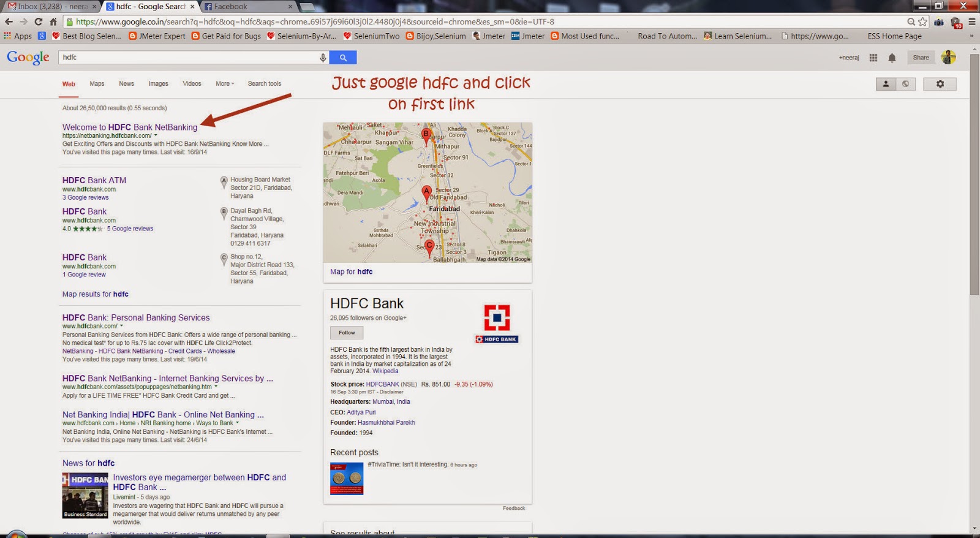Open ESS Home Page bookmark

(894, 36)
